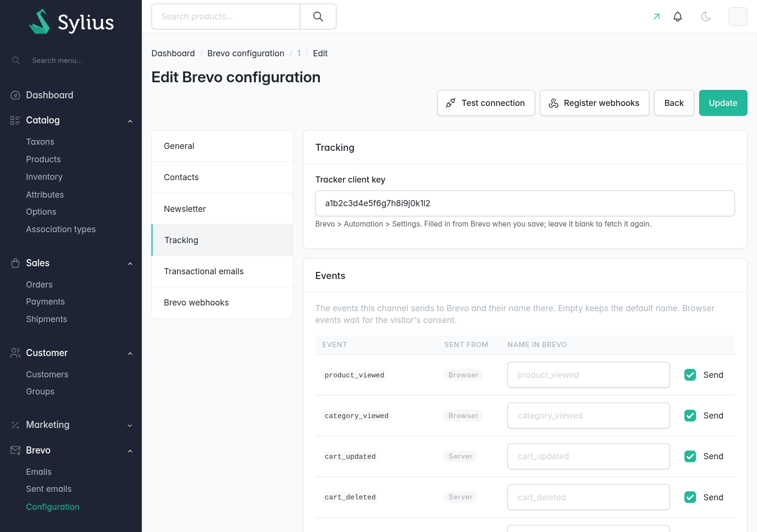This screenshot has width=757, height=532.
Task: Open the Transactional emails tab
Action: pyautogui.click(x=222, y=271)
